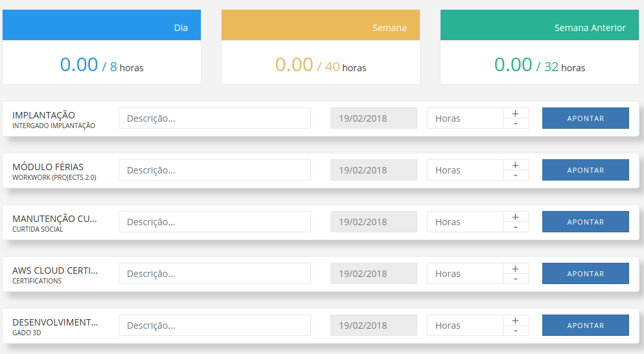Image resolution: width=644 pixels, height=354 pixels.
Task: Focus Descrição field for MÓDULO FÉRIAS
Action: coord(214,170)
